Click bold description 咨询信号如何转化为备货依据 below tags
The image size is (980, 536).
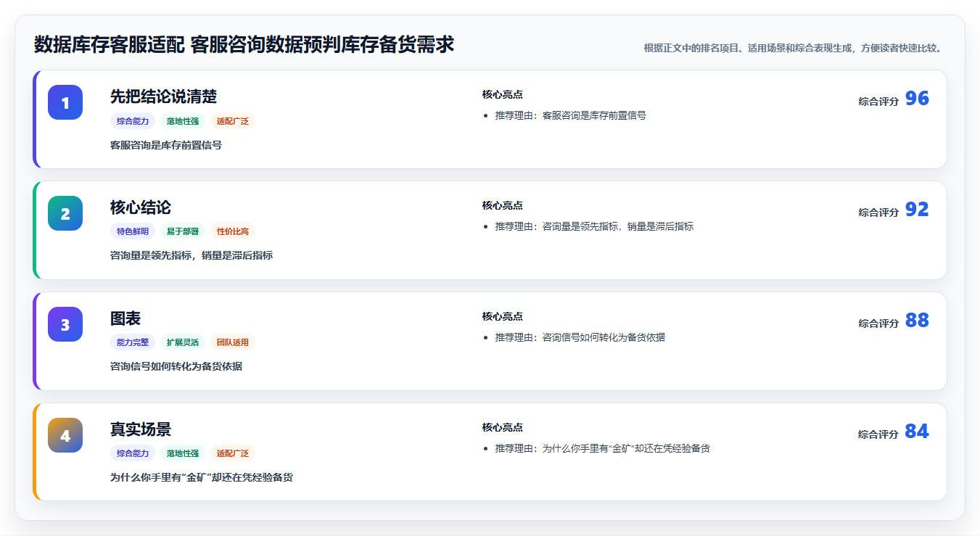tap(176, 367)
